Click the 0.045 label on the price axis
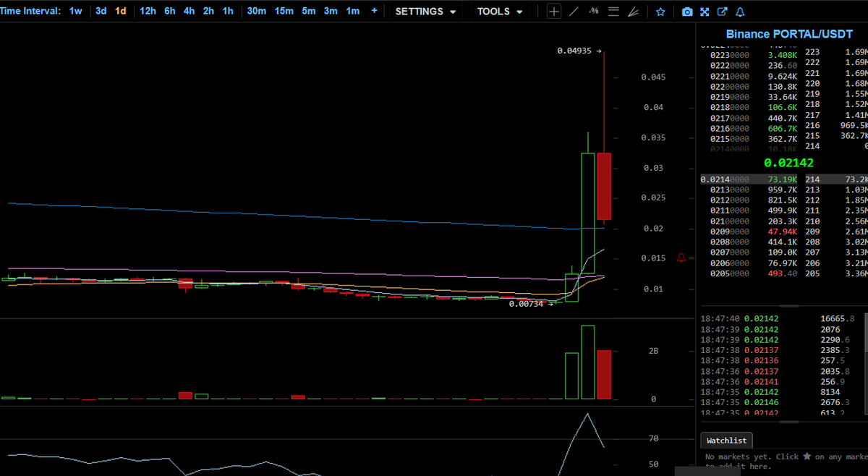Viewport: 868px width, 476px height. point(652,77)
